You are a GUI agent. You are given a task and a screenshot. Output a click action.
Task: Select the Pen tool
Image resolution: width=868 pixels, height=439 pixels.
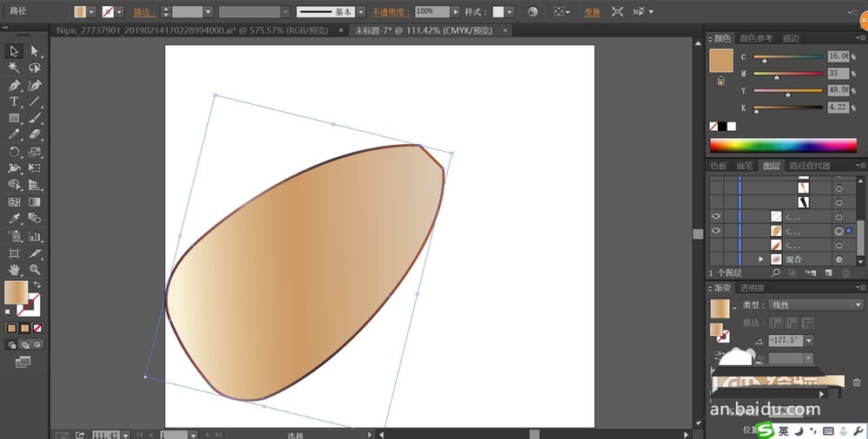coord(14,85)
